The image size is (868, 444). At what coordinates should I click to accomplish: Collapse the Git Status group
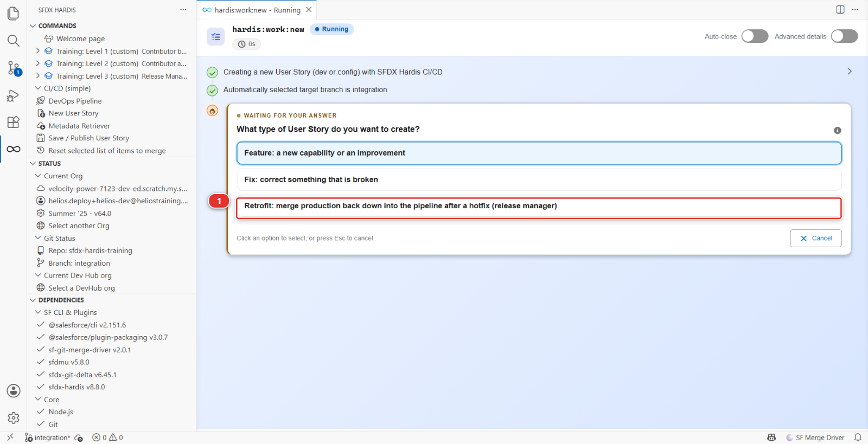(38, 238)
